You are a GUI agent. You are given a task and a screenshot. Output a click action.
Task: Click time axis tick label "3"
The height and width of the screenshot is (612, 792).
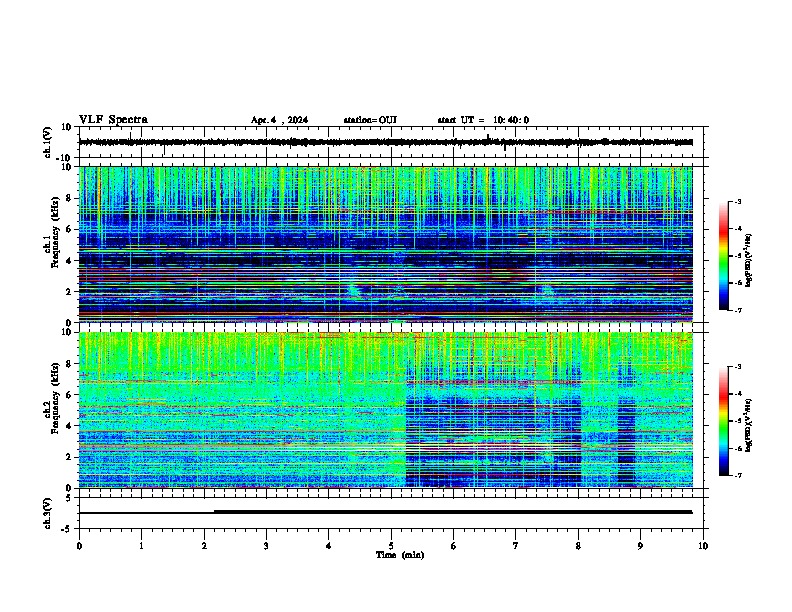point(266,546)
